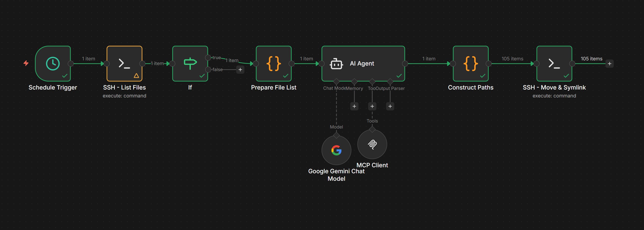Click the 1 item label between If and Prepare File List
This screenshot has width=644, height=230.
(232, 60)
